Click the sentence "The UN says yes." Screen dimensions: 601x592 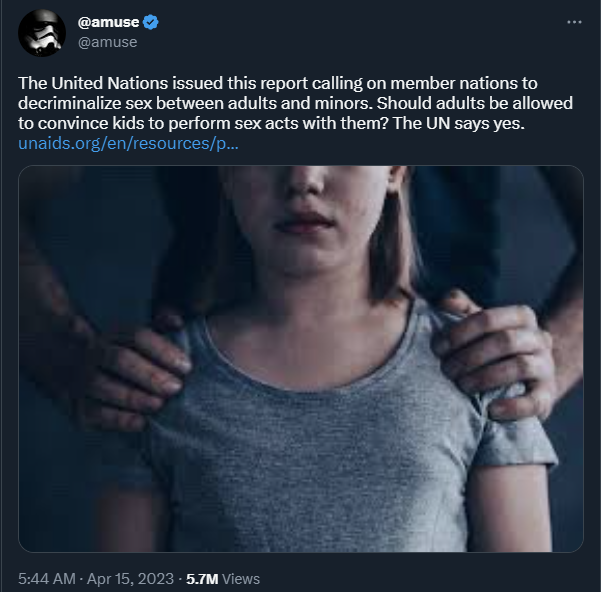coord(459,123)
